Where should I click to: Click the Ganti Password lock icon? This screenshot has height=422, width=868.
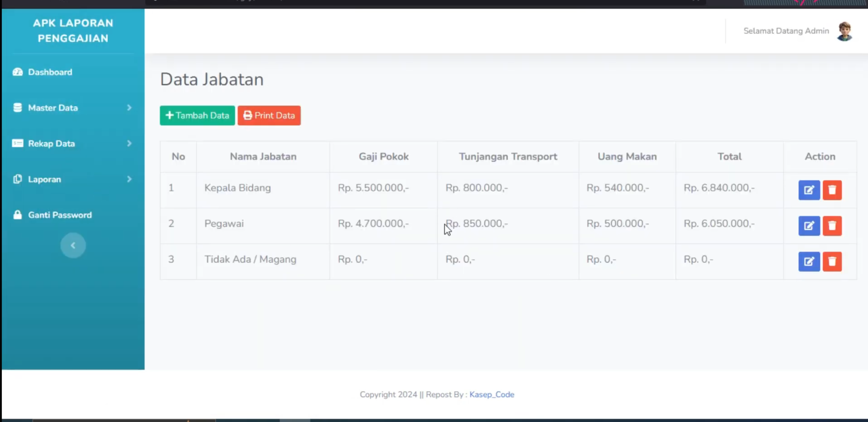point(18,215)
